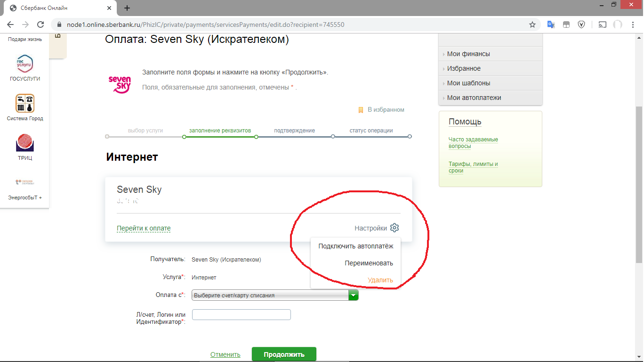Open Тарифы, лимиты и сроки link

point(473,167)
